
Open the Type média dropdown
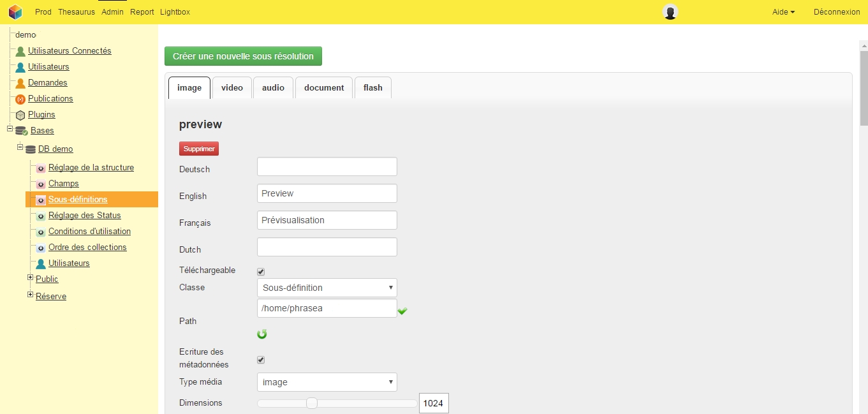[327, 382]
